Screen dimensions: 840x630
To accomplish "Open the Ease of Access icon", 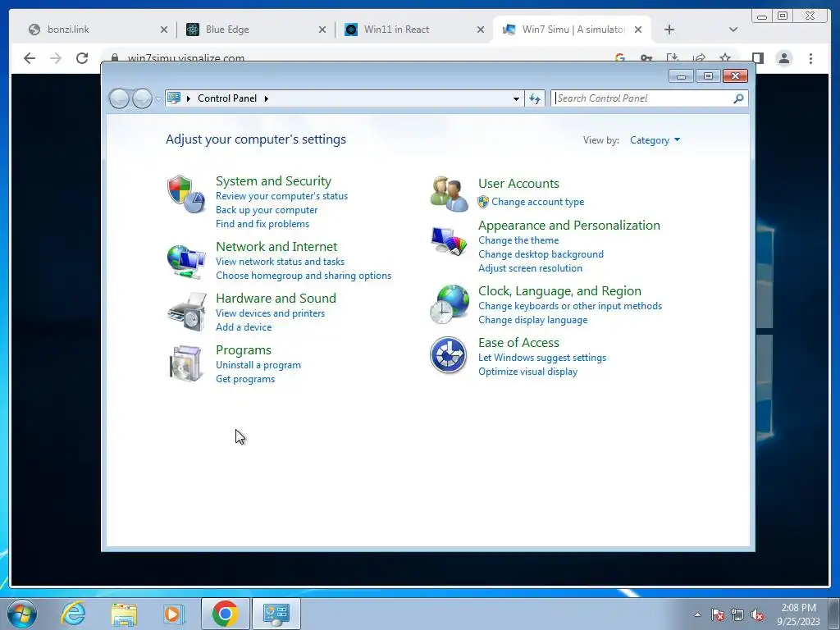I will click(449, 354).
